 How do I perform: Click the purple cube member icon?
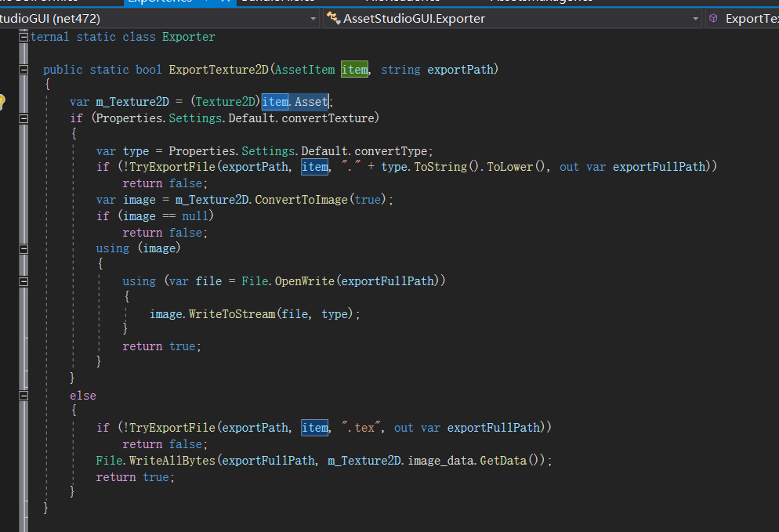(713, 18)
